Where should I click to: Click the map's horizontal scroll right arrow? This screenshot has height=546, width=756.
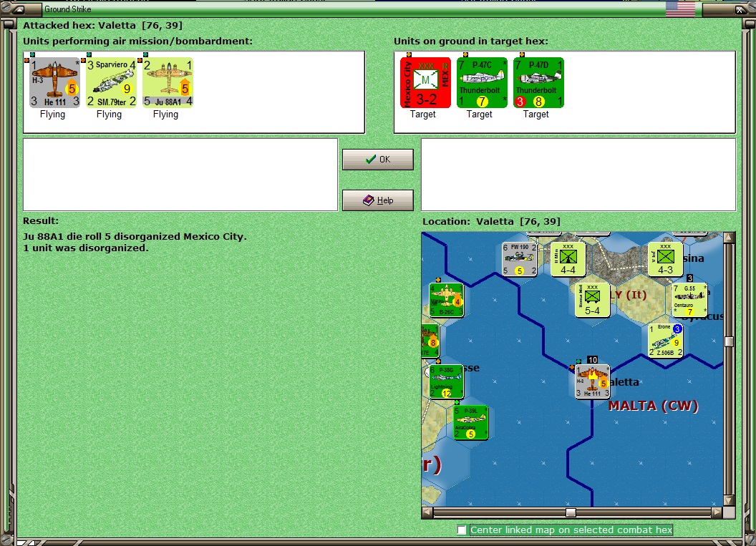tap(717, 512)
